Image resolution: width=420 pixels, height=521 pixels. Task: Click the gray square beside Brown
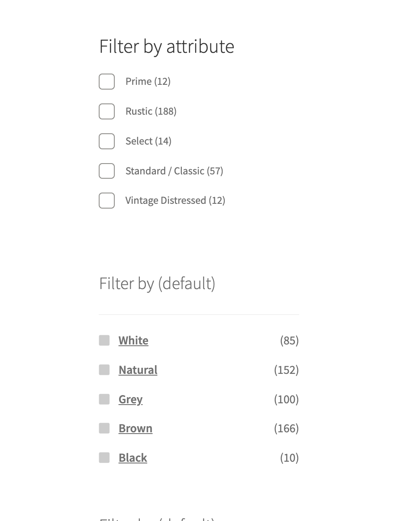pyautogui.click(x=104, y=428)
